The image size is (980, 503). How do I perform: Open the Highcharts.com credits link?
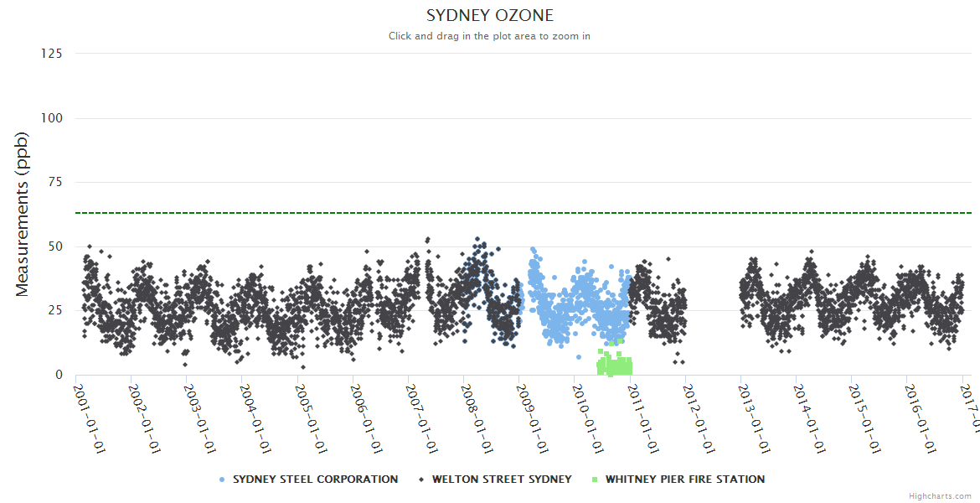[x=940, y=496]
